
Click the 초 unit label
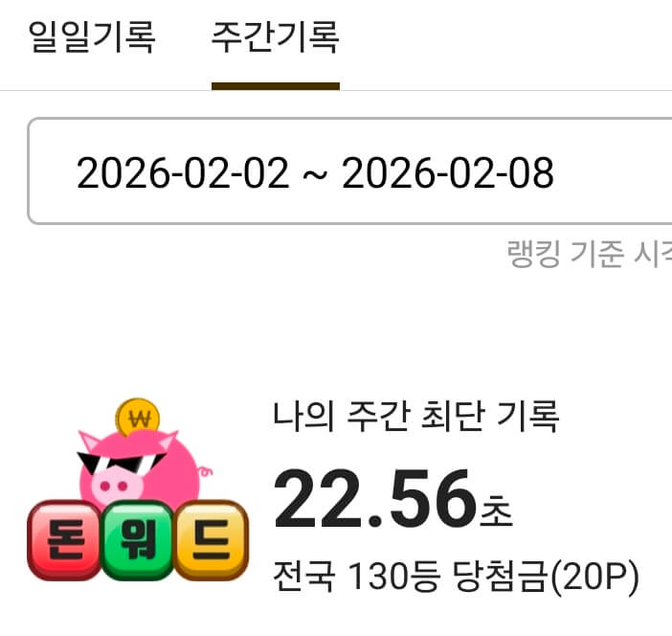pyautogui.click(x=496, y=510)
